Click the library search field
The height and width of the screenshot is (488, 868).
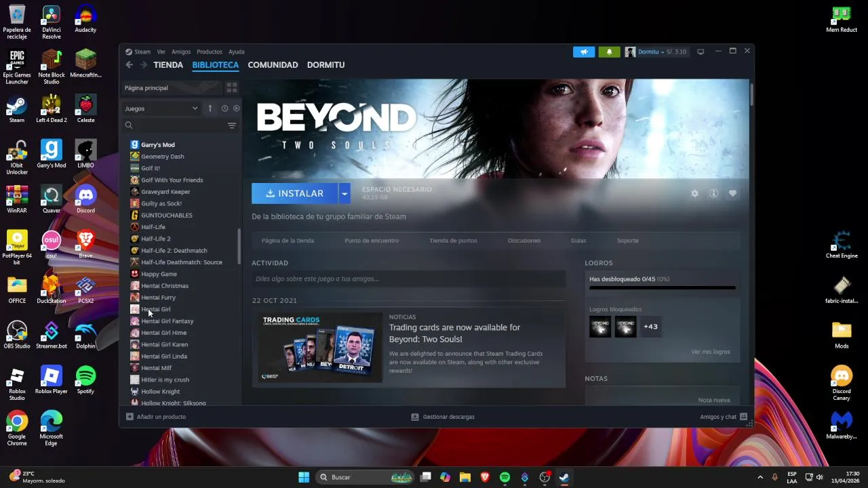click(x=174, y=125)
